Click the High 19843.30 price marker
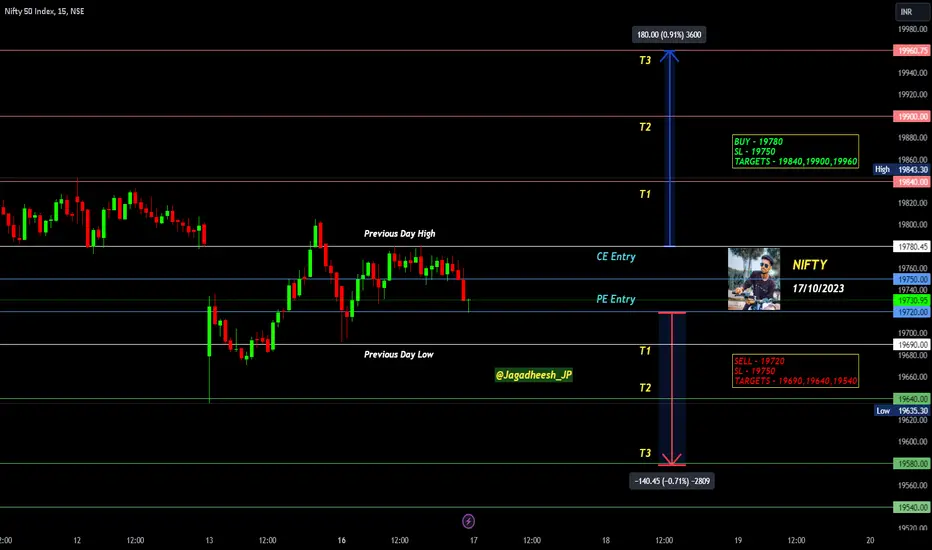This screenshot has width=932, height=550. (x=902, y=169)
